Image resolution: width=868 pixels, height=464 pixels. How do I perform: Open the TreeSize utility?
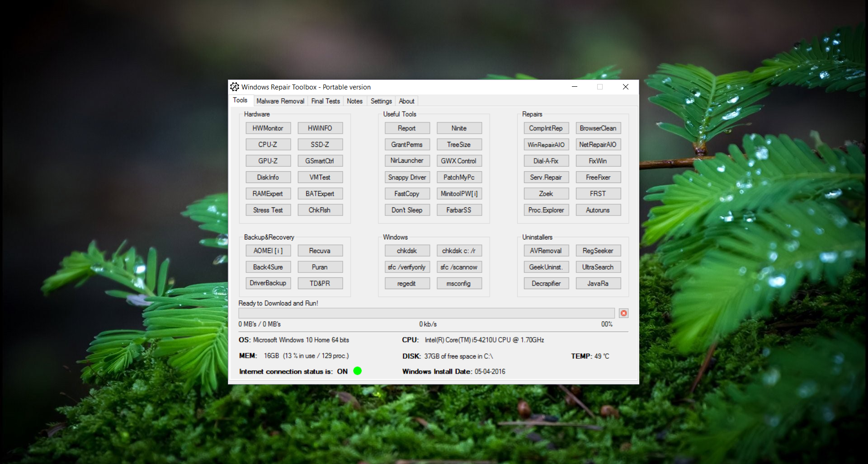pos(458,145)
